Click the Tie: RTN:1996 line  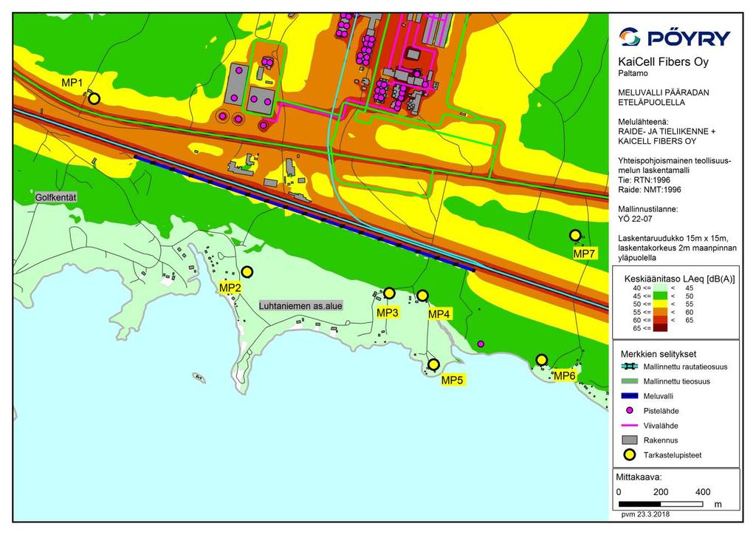click(x=644, y=180)
